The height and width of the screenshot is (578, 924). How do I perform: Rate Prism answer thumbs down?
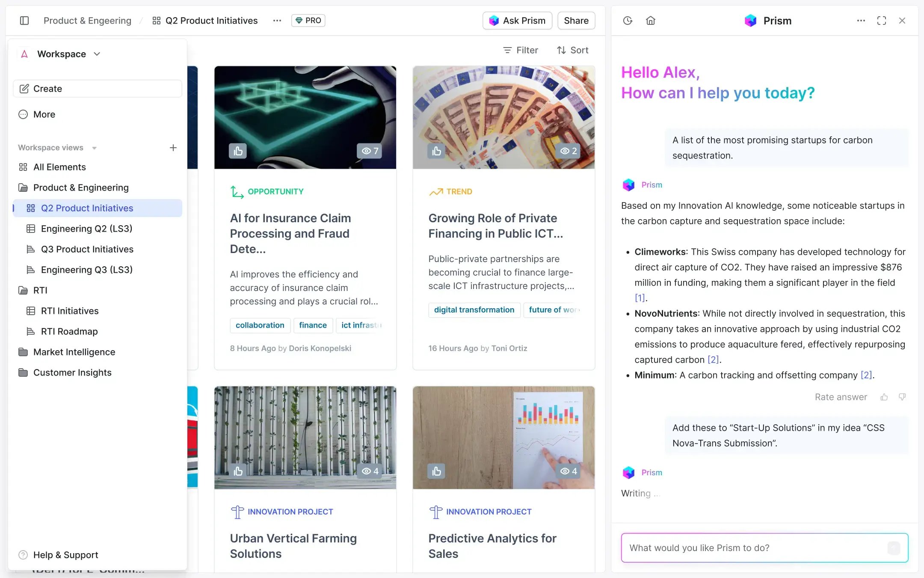[x=902, y=397]
